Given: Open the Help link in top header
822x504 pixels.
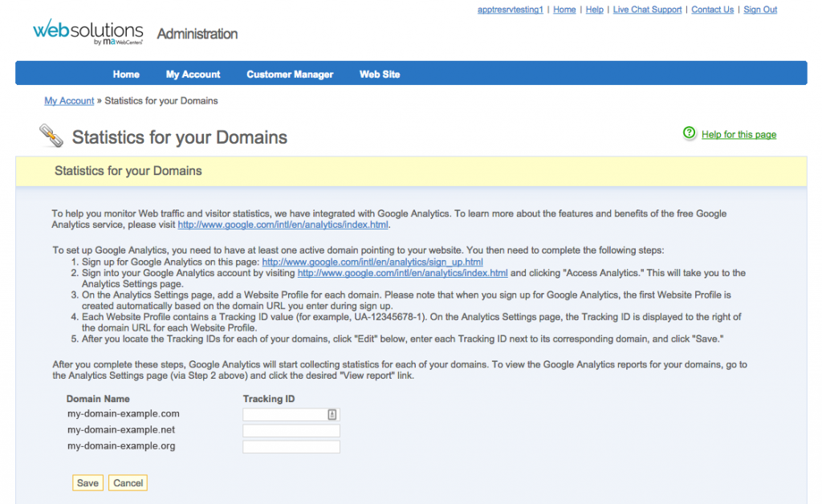Looking at the screenshot, I should 595,10.
